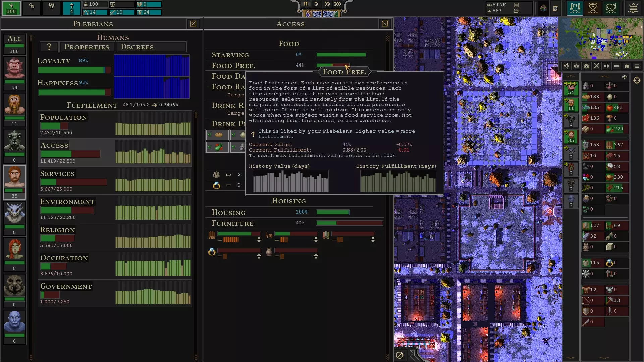
Task: Click the minimap zoom in plus icon
Action: tap(606, 66)
